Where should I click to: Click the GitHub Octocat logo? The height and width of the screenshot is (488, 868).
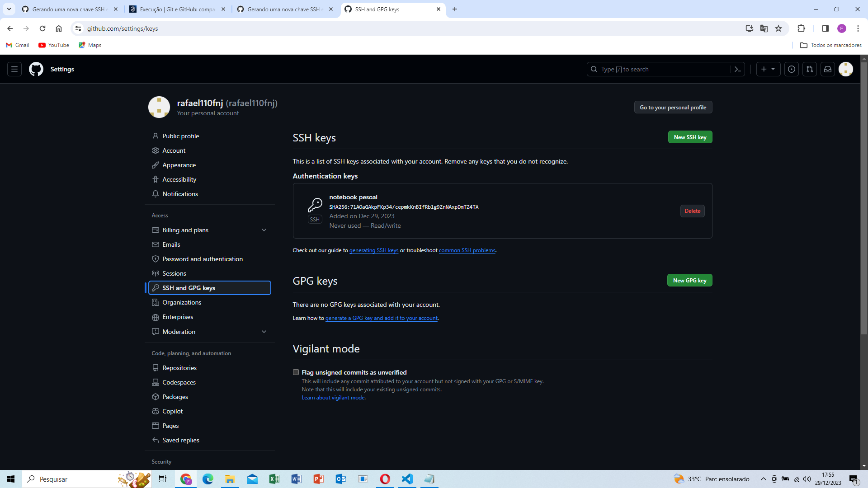click(36, 69)
